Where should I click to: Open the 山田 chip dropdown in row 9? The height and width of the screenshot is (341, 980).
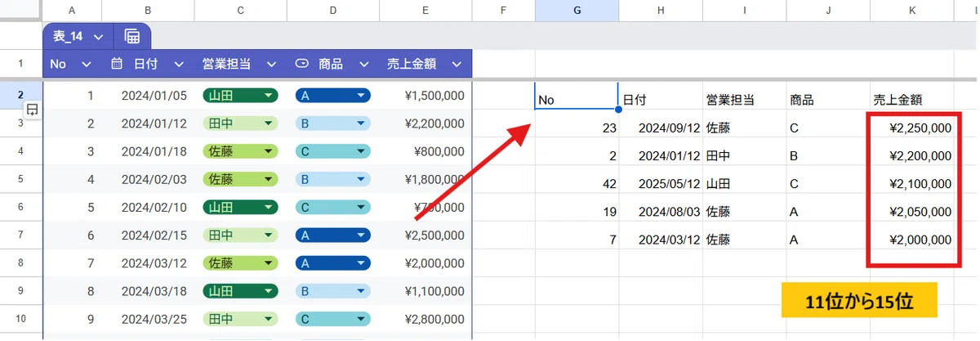[268, 291]
